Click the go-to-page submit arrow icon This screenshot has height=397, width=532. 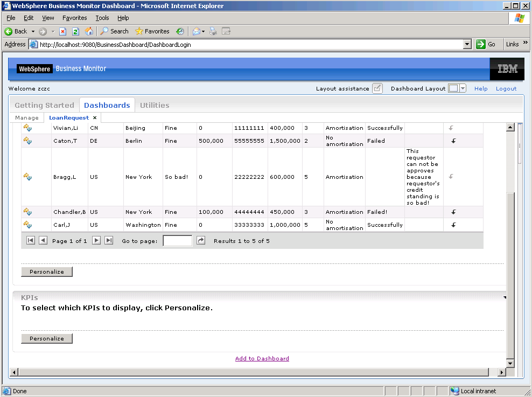pyautogui.click(x=201, y=241)
